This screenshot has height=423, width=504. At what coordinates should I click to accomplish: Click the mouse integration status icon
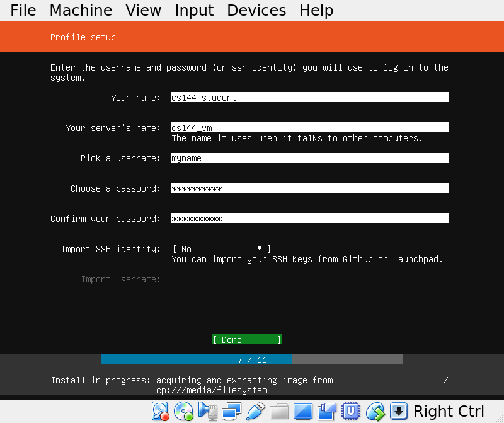click(x=375, y=412)
